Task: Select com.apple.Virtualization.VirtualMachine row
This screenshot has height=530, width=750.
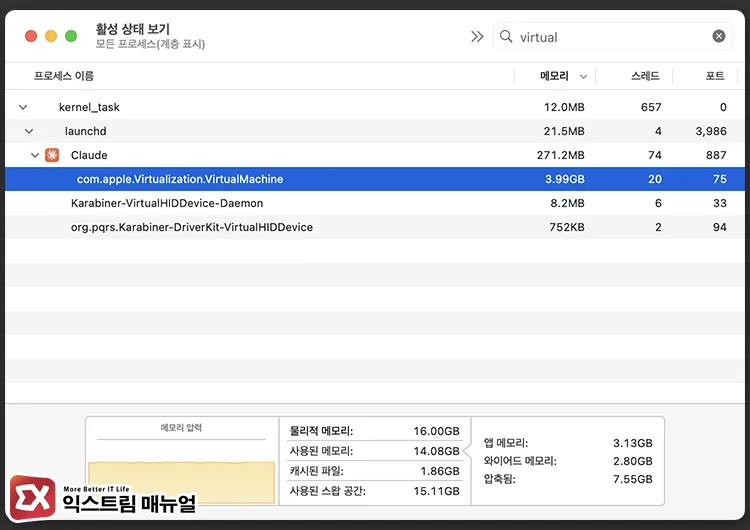Action: click(375, 179)
